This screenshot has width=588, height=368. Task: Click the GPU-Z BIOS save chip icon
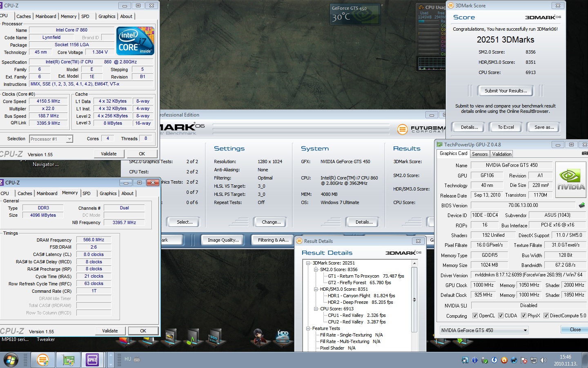[582, 205]
